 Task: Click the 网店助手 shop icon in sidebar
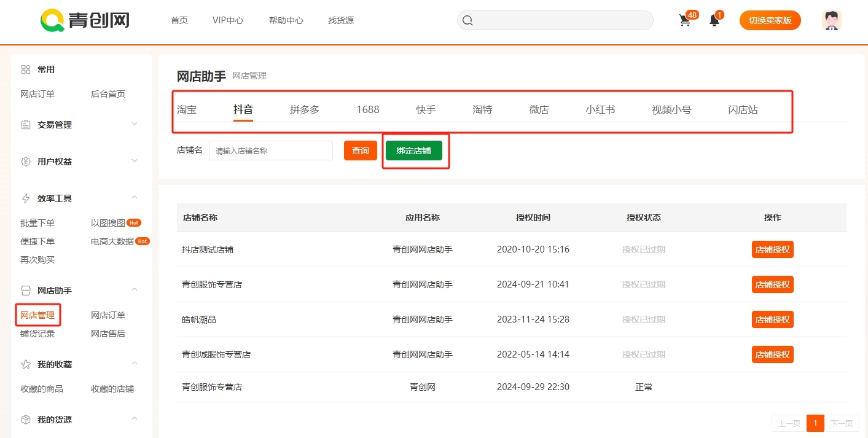pyautogui.click(x=26, y=291)
